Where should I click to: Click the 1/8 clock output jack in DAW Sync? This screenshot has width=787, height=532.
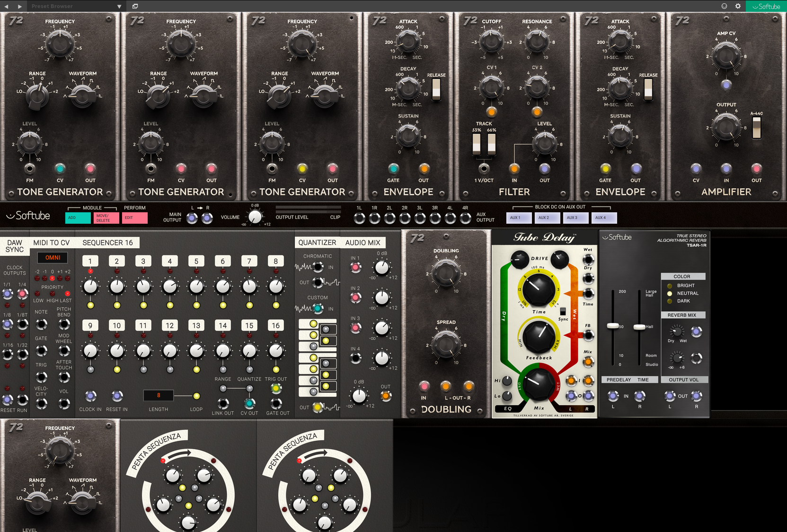pos(7,324)
